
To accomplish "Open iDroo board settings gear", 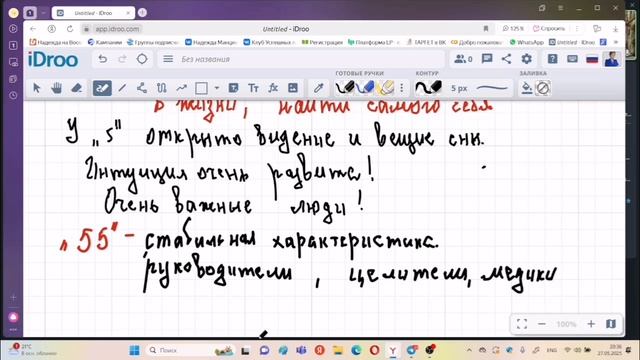I will click(x=527, y=59).
